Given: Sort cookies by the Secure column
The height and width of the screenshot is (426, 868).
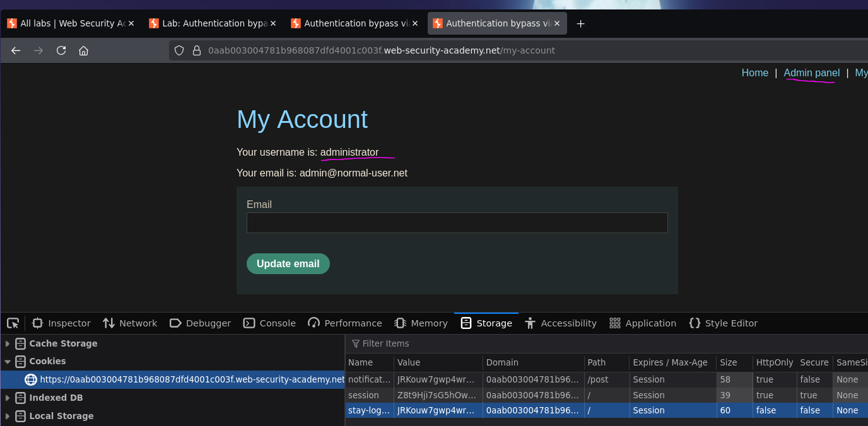Looking at the screenshot, I should pyautogui.click(x=814, y=362).
